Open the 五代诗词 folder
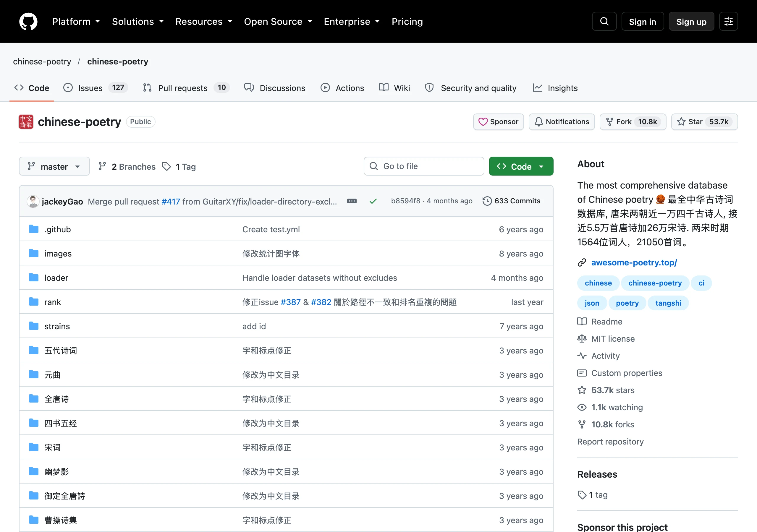 (x=61, y=351)
